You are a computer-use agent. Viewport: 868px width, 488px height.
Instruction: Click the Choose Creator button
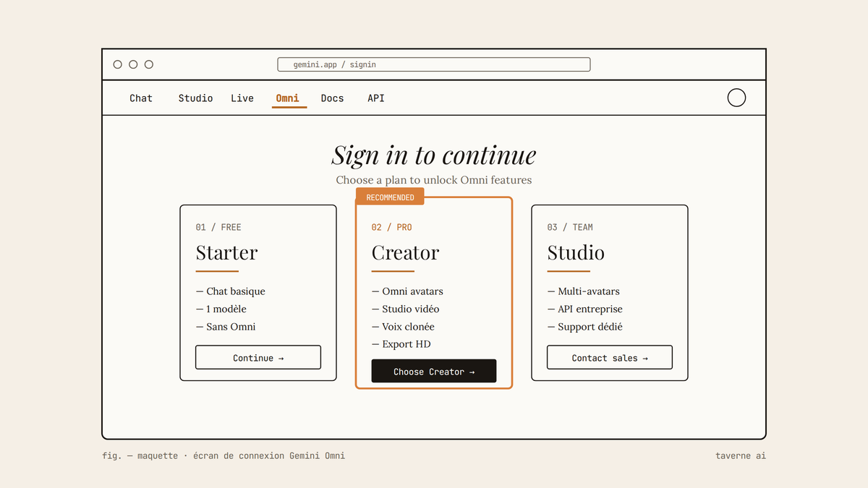[x=434, y=371]
